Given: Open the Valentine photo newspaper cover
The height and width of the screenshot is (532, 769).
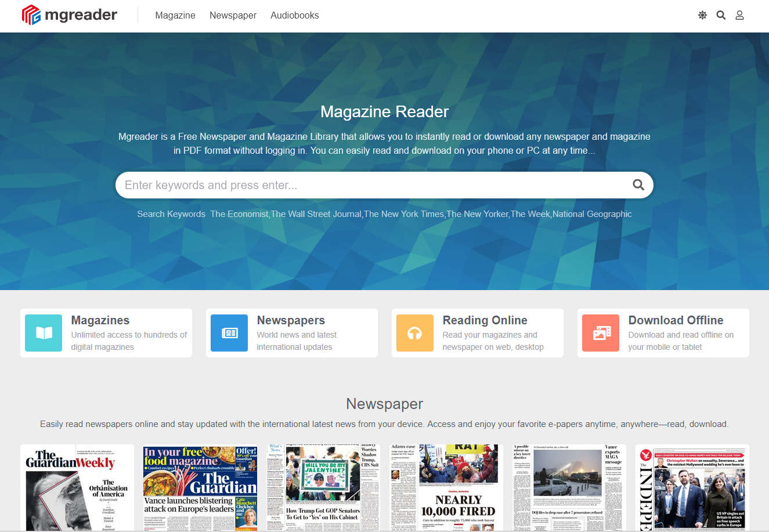Looking at the screenshot, I should [323, 487].
